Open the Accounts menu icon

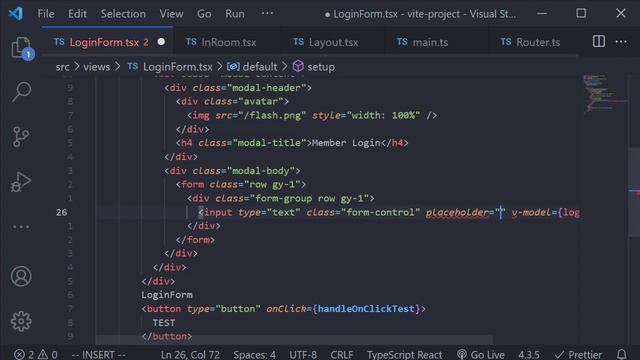coord(21,276)
